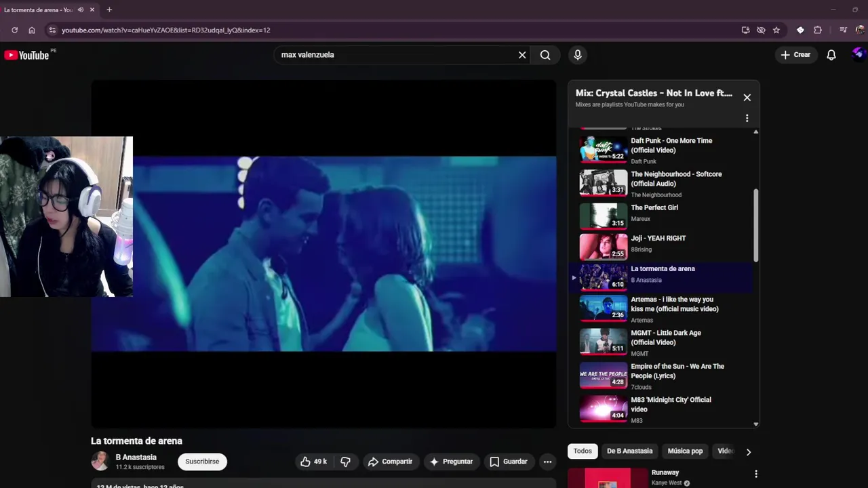Screen dimensions: 868x488
Task: Select the Música pop filter chip
Action: [x=685, y=451]
